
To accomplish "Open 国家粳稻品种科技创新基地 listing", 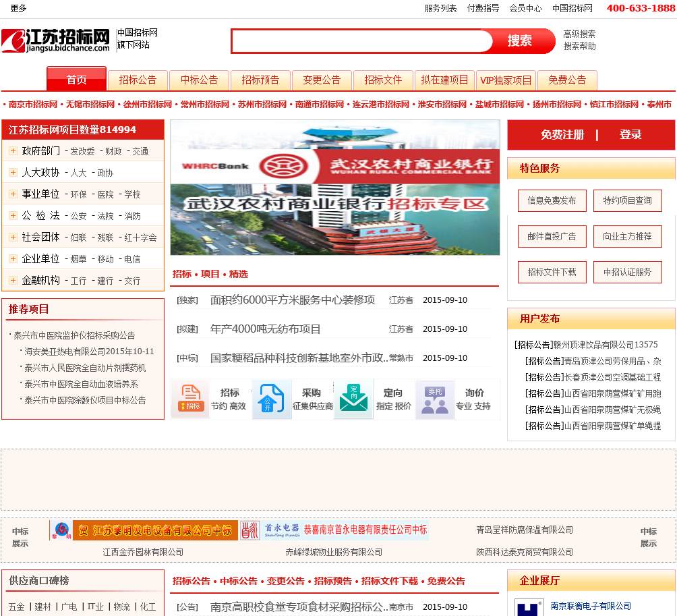I will (x=299, y=358).
